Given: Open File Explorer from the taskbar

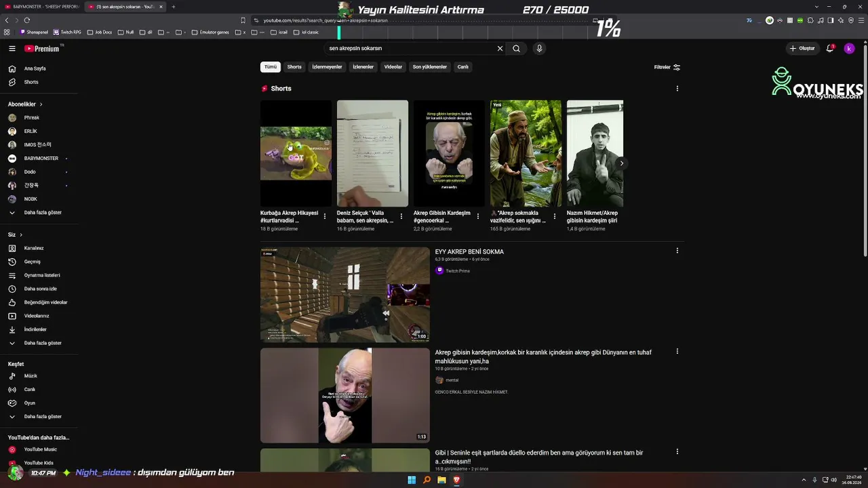Looking at the screenshot, I should [x=441, y=481].
